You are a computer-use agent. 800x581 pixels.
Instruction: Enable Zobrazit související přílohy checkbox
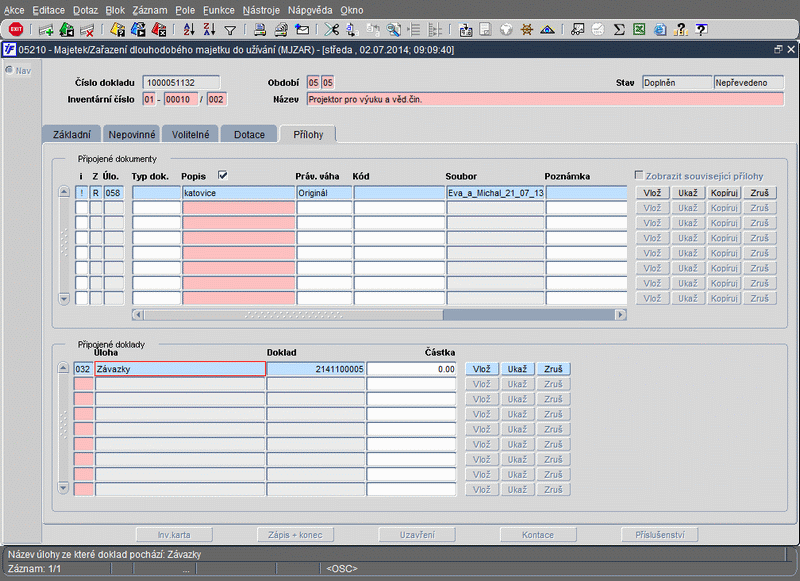tap(639, 176)
